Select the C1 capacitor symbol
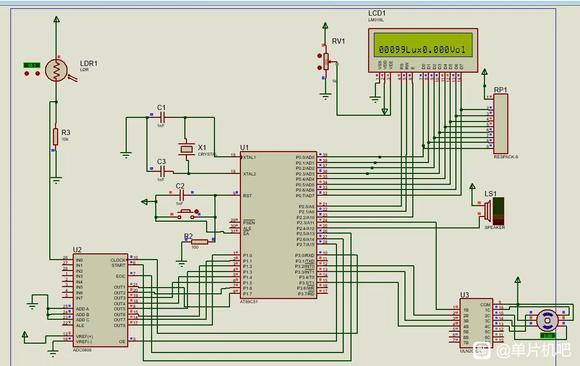 click(162, 118)
